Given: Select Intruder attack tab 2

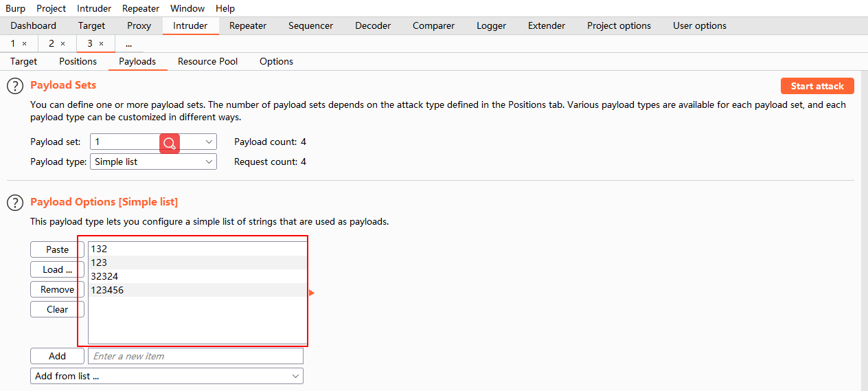Looking at the screenshot, I should point(51,43).
